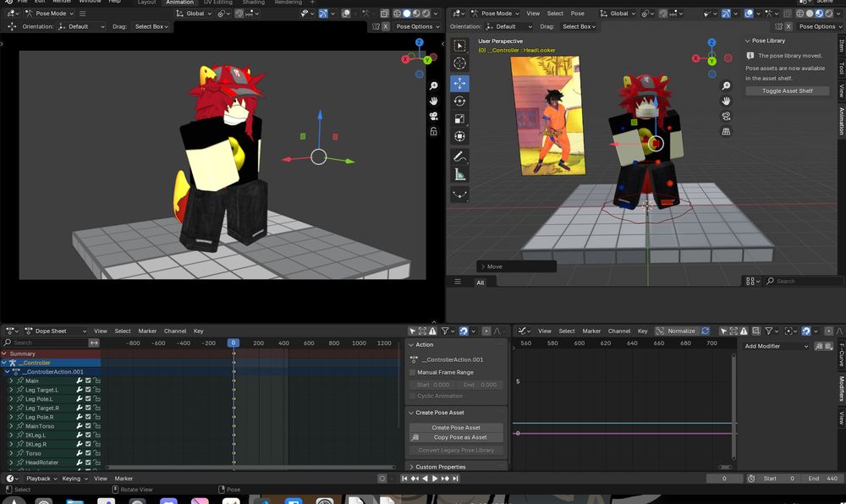Click the End frame 440 field
Screen dimensions: 846x504
click(x=823, y=478)
